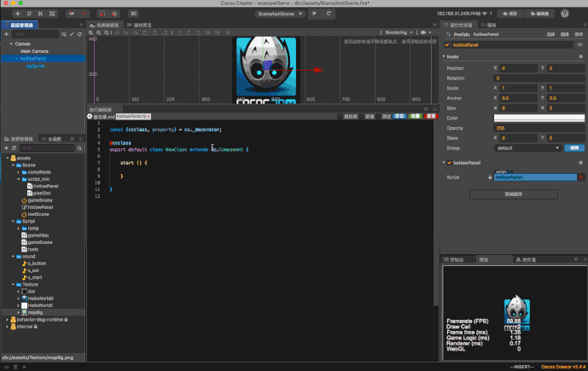588x371 pixels.
Task: Play the scene preview
Action: point(315,14)
